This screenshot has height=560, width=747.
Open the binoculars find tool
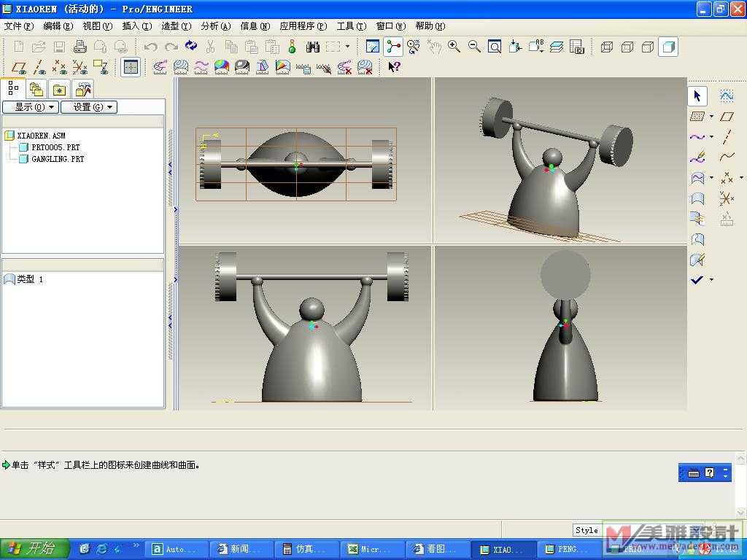click(312, 47)
